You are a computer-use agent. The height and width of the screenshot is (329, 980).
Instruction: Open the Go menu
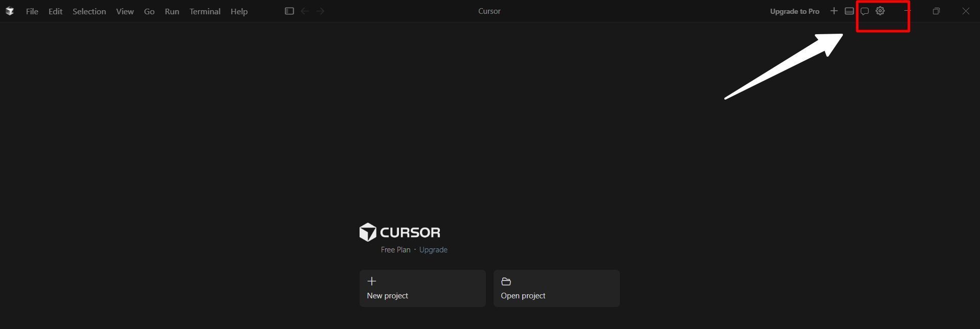pyautogui.click(x=149, y=11)
